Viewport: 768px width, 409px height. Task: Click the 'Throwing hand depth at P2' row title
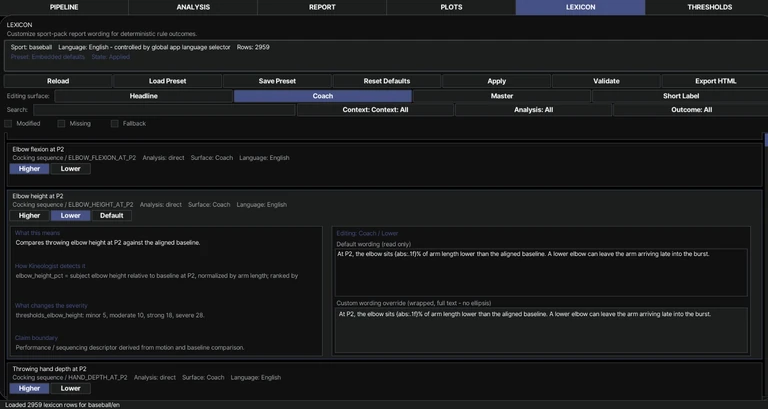coord(49,369)
